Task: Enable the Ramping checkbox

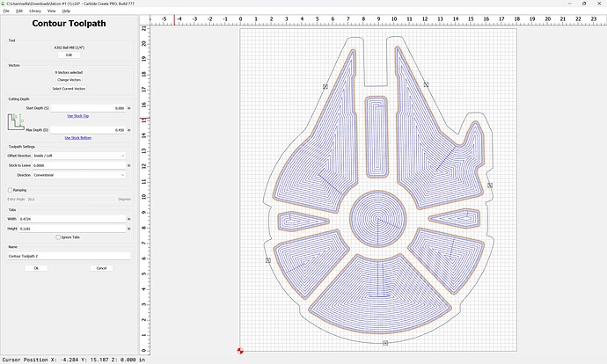Action: (11, 190)
